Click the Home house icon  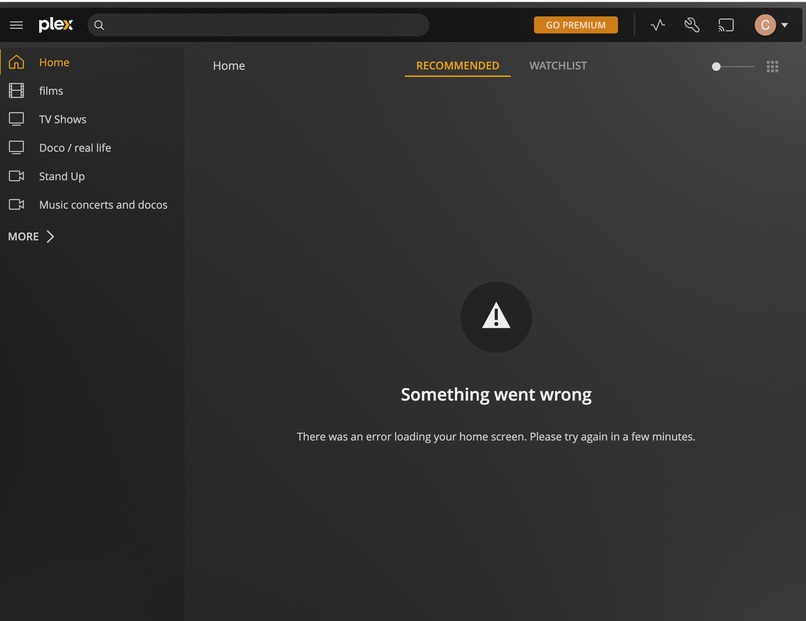16,62
